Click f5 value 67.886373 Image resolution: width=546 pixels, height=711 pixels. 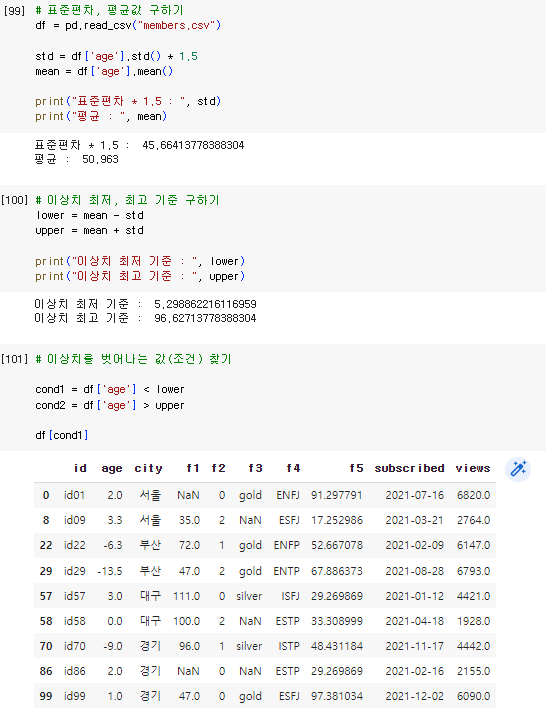pyautogui.click(x=336, y=571)
